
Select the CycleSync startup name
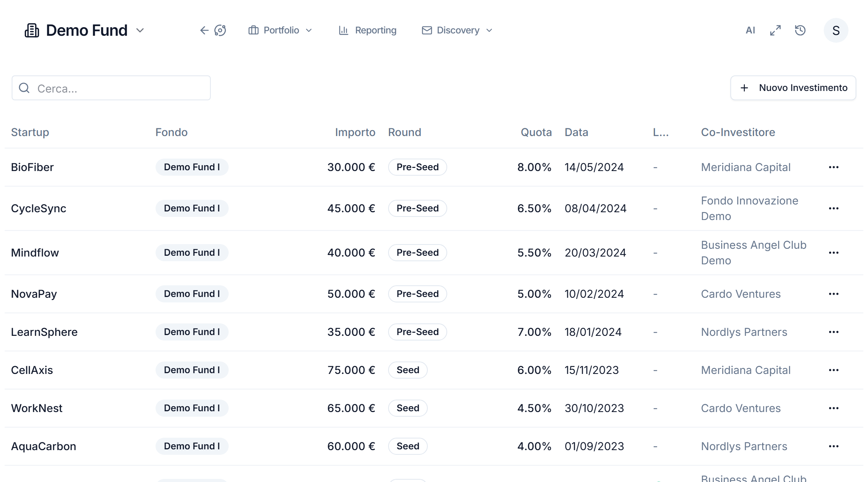coord(38,208)
